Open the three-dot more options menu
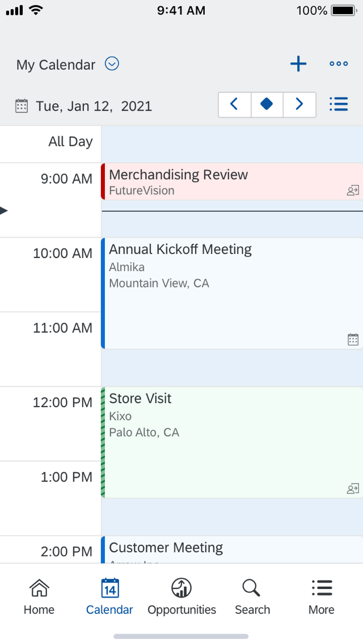363x644 pixels. click(339, 64)
